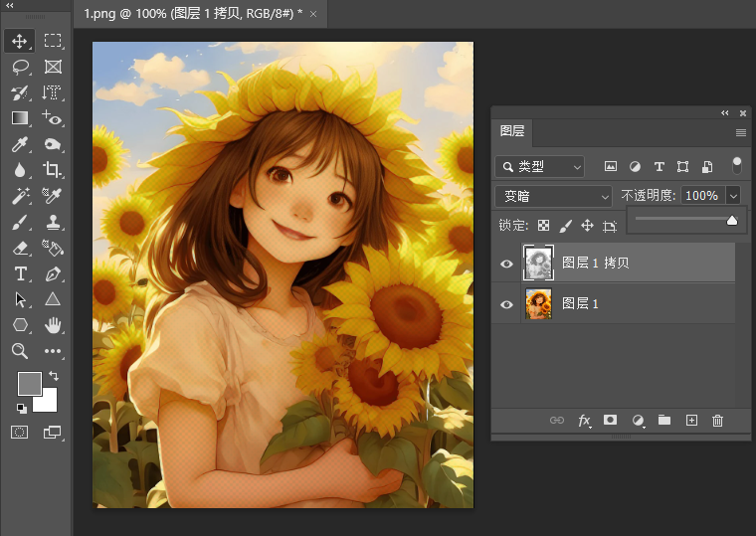The height and width of the screenshot is (536, 756).
Task: Select the Frame tool
Action: (x=53, y=67)
